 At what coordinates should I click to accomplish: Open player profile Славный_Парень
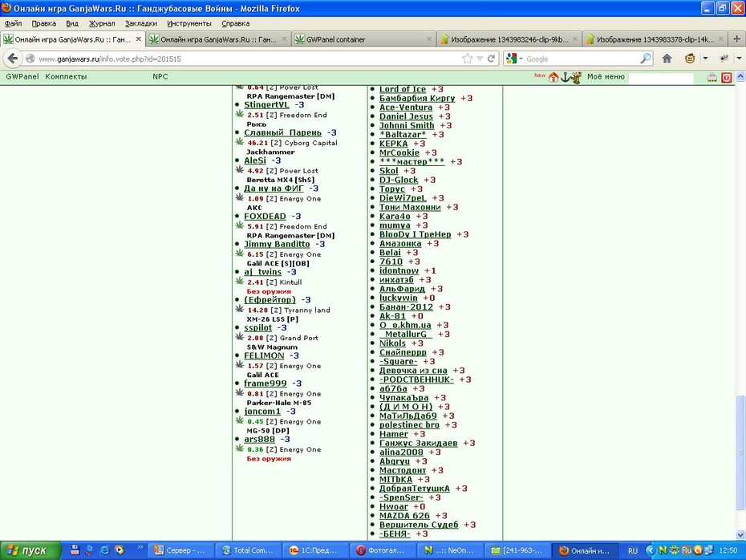click(282, 132)
